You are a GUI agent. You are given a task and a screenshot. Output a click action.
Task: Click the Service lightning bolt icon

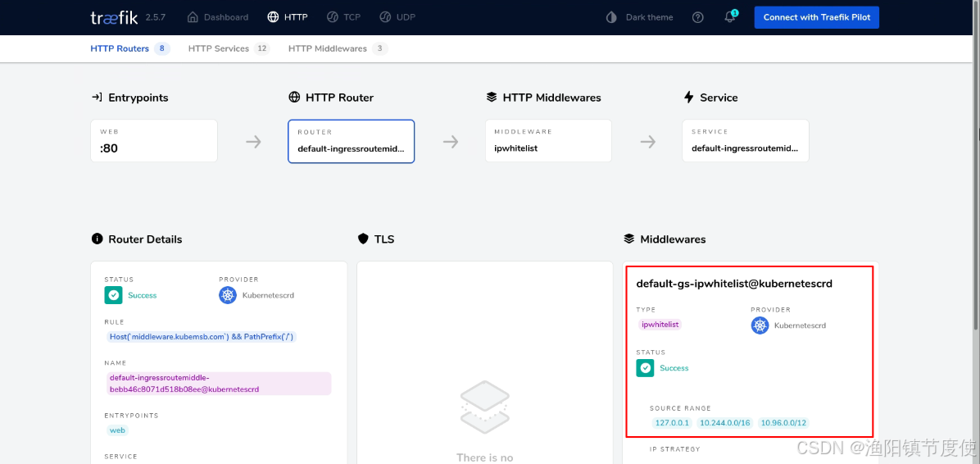689,97
